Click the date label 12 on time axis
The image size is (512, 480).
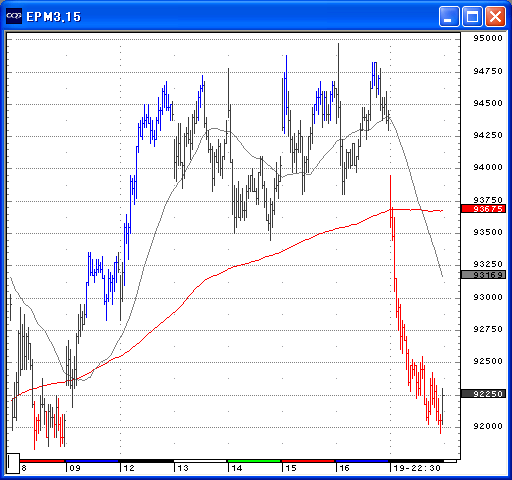(129, 468)
